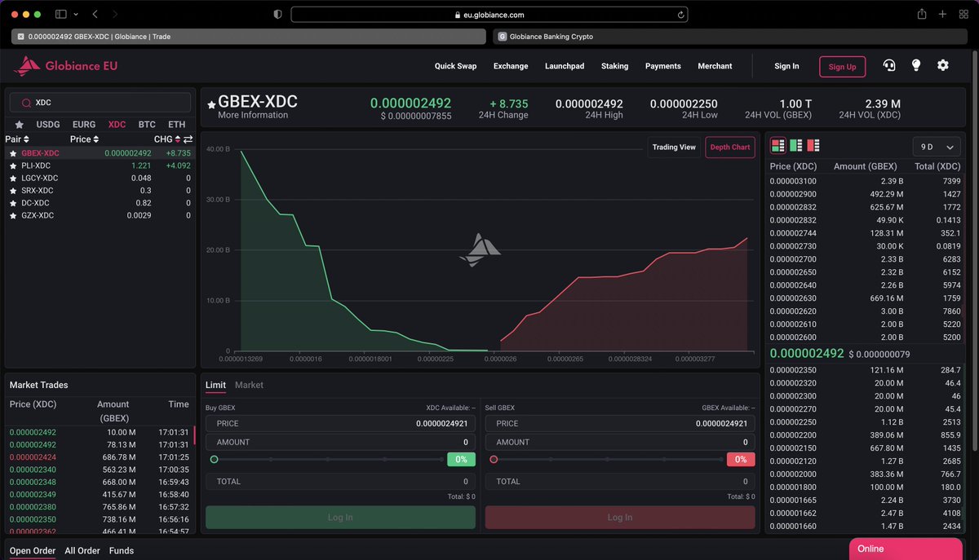
Task: Switch to USDG market tab
Action: tap(48, 125)
